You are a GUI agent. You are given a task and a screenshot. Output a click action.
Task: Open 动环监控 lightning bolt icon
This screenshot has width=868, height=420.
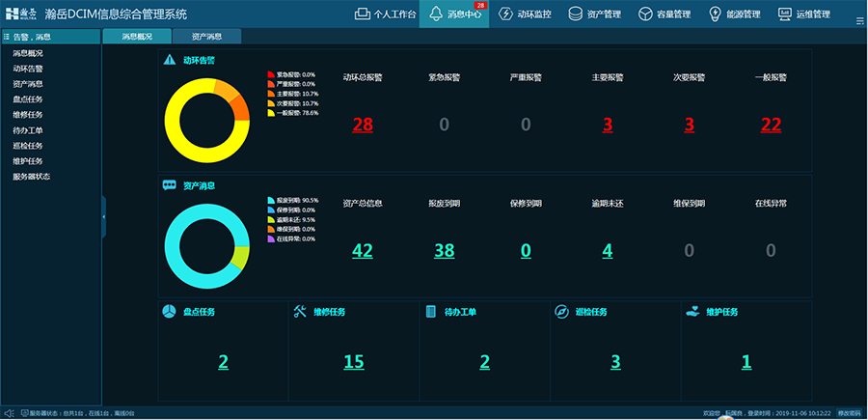coord(505,14)
